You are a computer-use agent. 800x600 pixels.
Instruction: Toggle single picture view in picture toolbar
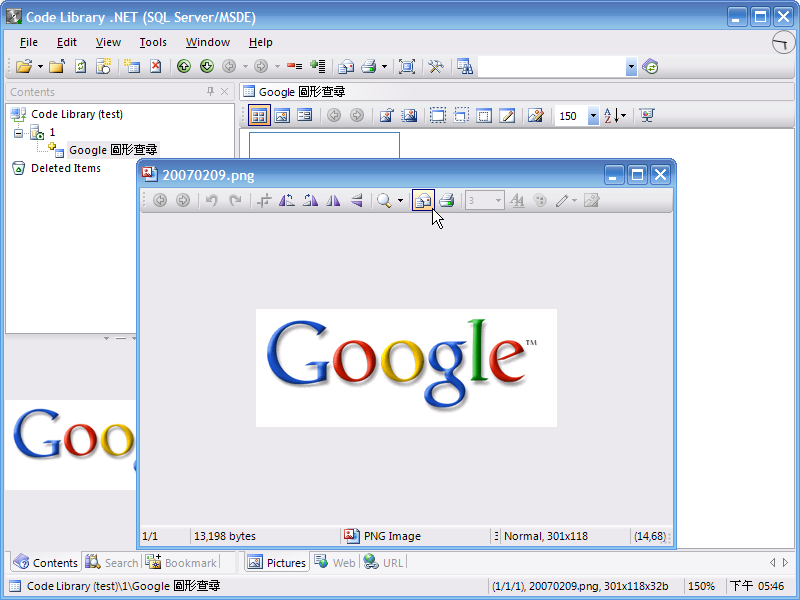282,116
